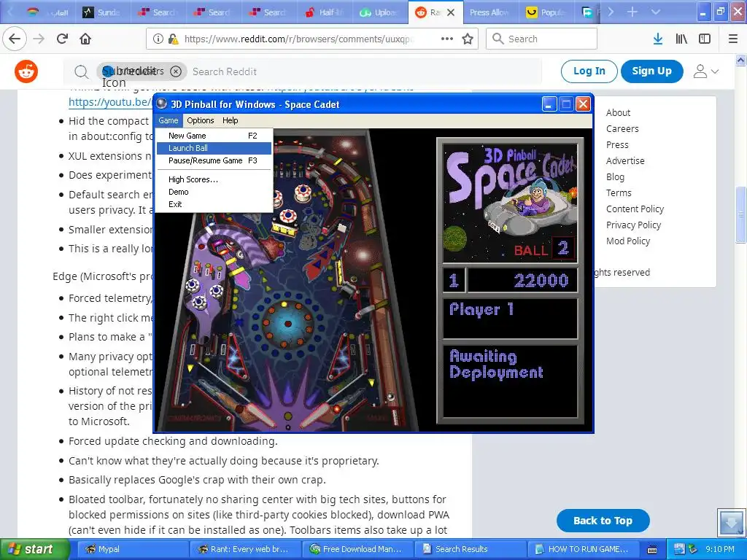The height and width of the screenshot is (560, 747).
Task: Open the Pinball Help menu
Action: (230, 120)
